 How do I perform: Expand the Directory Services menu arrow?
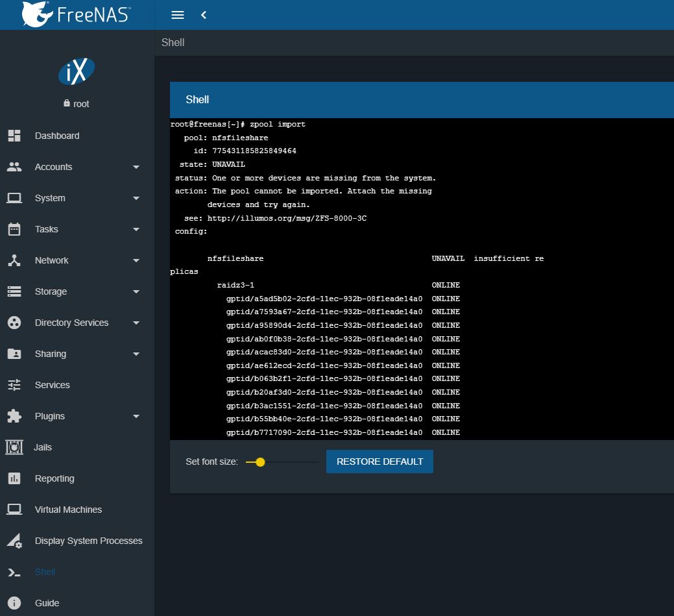point(136,323)
